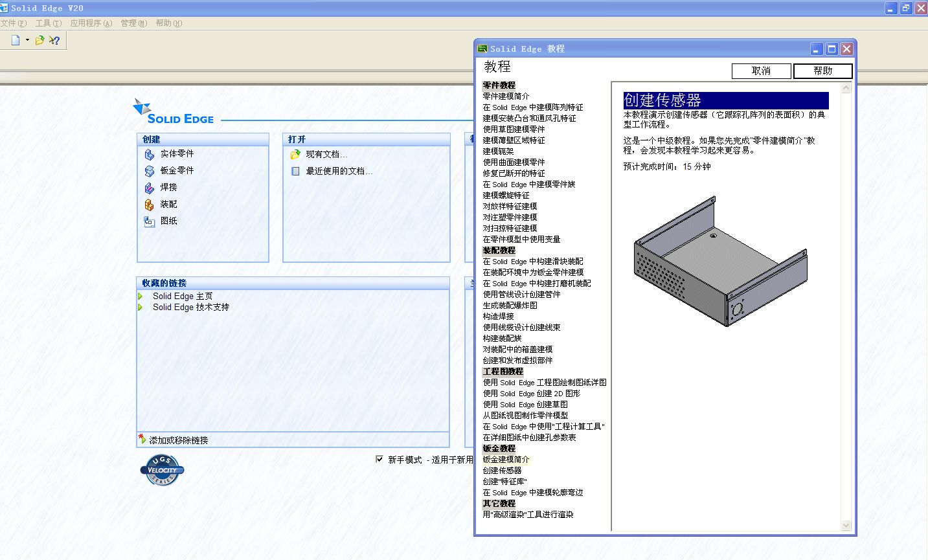
Task: Click the sheet metal part (钣金零件) icon
Action: [150, 171]
